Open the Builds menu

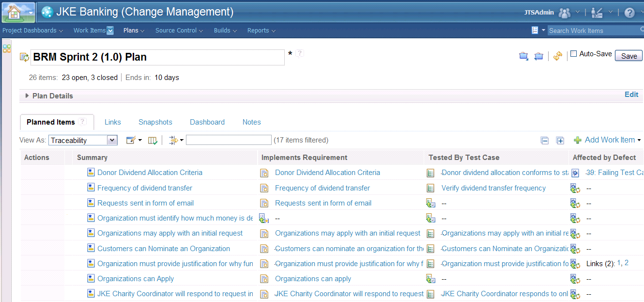[x=225, y=31]
